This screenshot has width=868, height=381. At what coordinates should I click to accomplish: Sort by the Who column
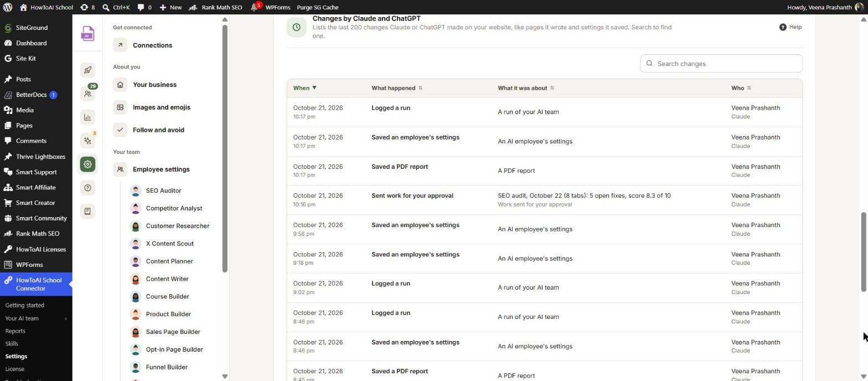pyautogui.click(x=741, y=88)
